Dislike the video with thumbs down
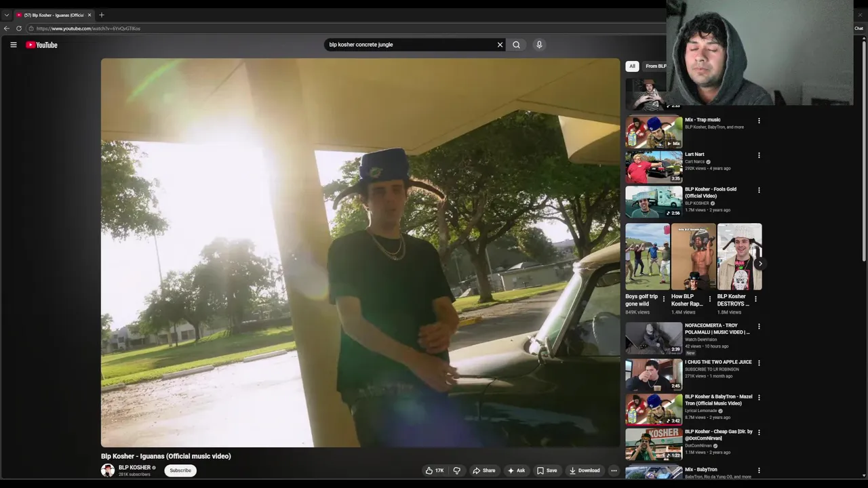Image resolution: width=868 pixels, height=488 pixels. [x=456, y=470]
